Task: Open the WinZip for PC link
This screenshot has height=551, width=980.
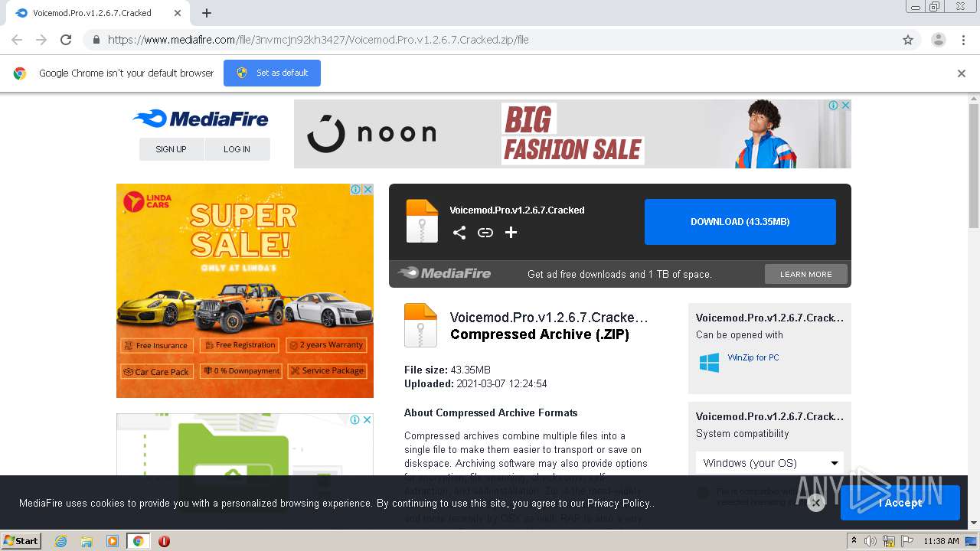Action: point(753,357)
